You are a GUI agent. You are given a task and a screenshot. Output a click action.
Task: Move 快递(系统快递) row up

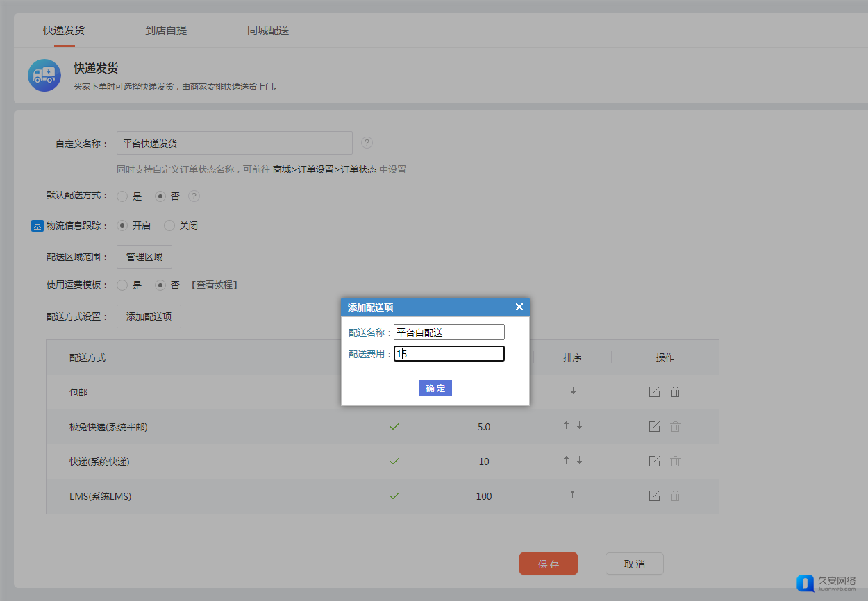coord(566,461)
